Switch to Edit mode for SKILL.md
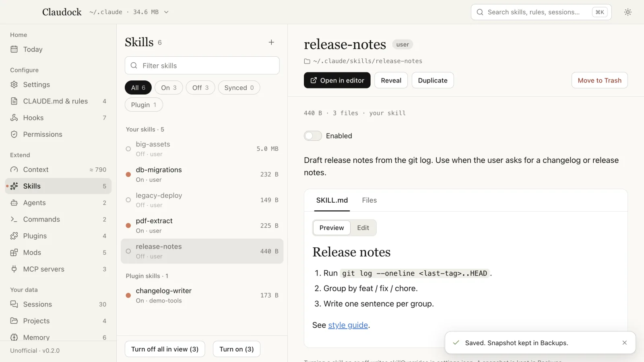644x362 pixels. coord(363,228)
